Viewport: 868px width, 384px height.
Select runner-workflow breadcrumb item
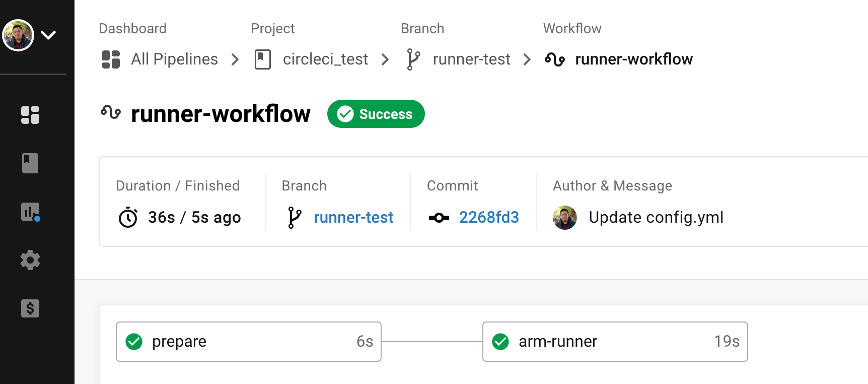click(x=634, y=59)
